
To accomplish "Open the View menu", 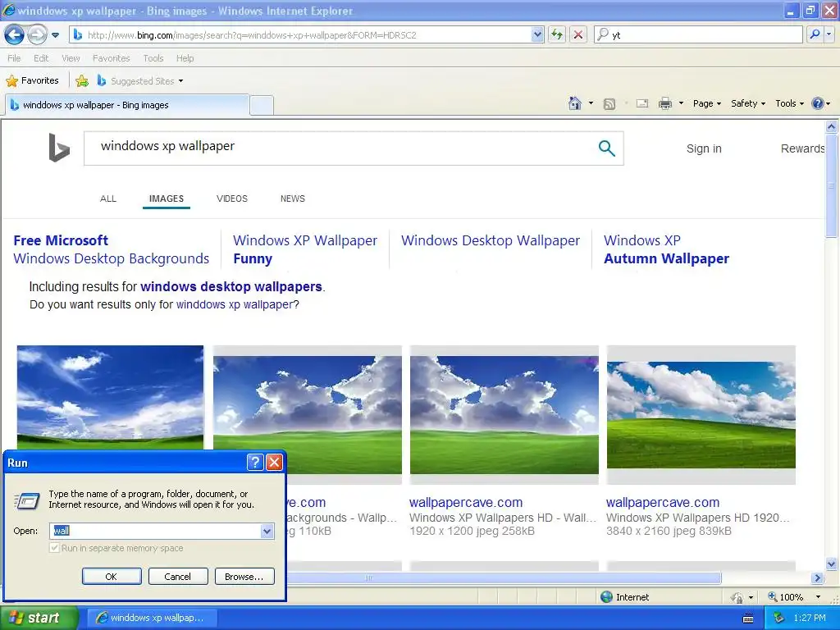I will pos(71,58).
